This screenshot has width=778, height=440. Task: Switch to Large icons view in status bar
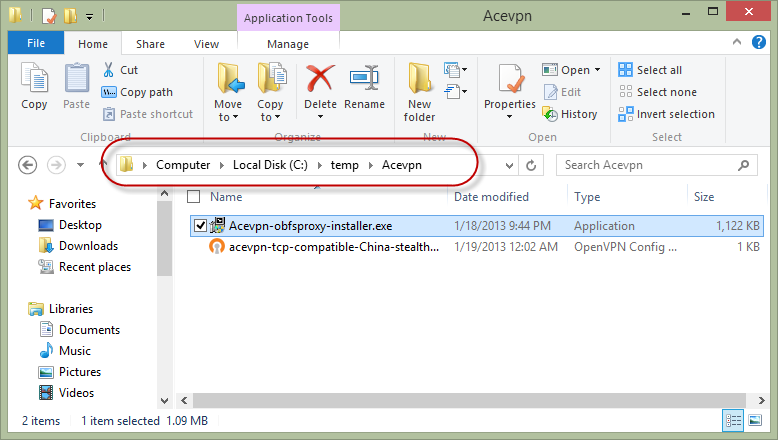click(755, 421)
